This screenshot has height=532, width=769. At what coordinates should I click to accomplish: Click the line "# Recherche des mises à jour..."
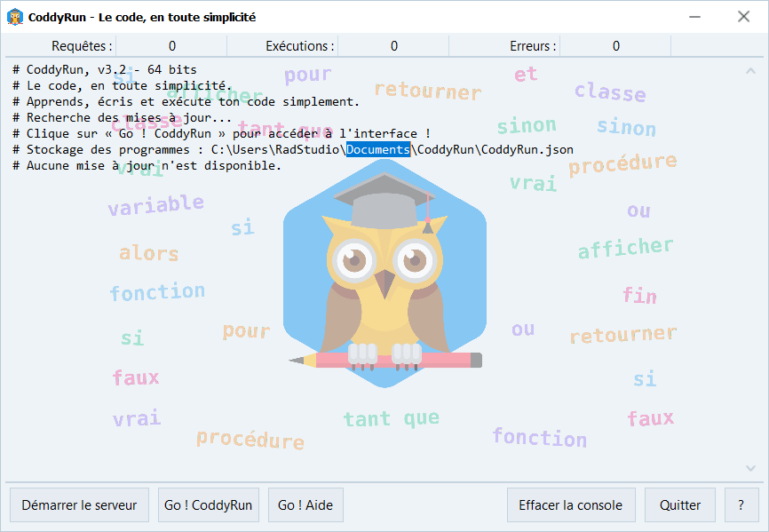point(123,117)
